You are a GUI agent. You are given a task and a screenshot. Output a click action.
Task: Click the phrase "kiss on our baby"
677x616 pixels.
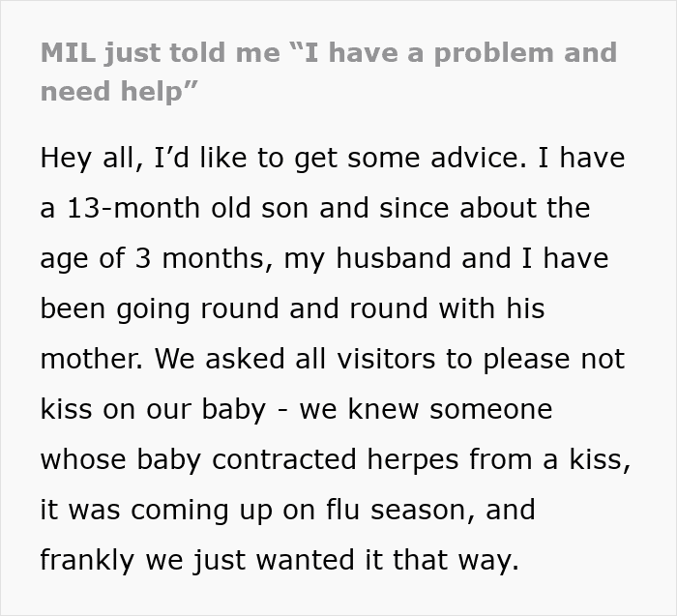[x=153, y=409]
